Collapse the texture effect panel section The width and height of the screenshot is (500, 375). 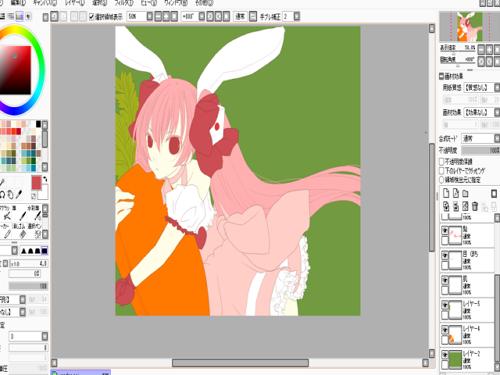click(441, 76)
